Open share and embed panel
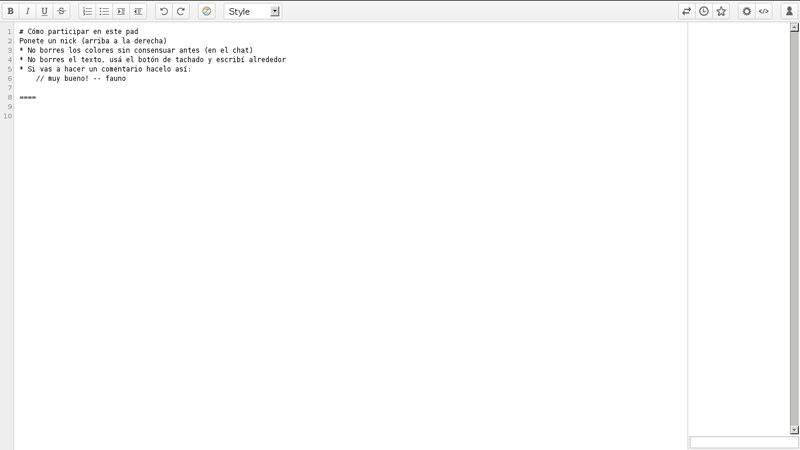 pos(764,11)
